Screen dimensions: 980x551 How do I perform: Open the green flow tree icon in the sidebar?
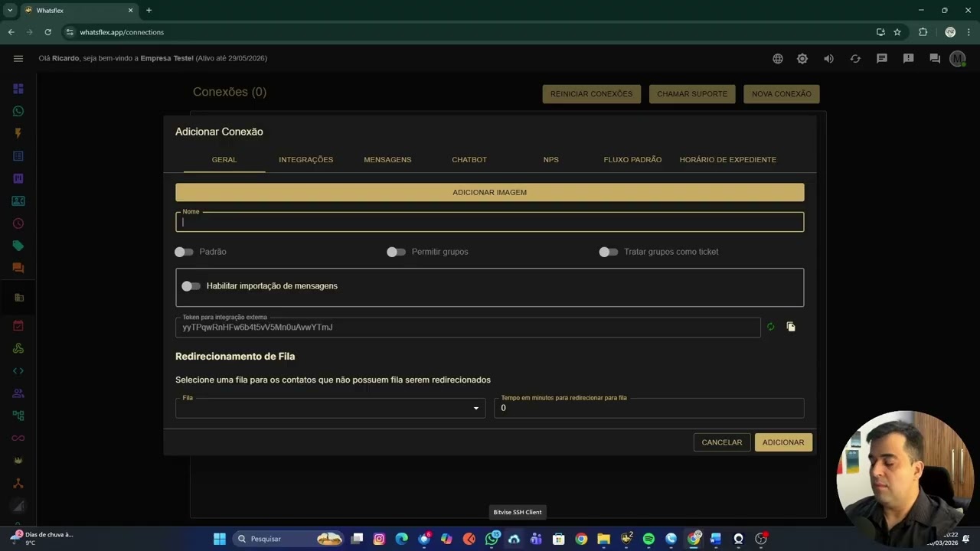[18, 416]
